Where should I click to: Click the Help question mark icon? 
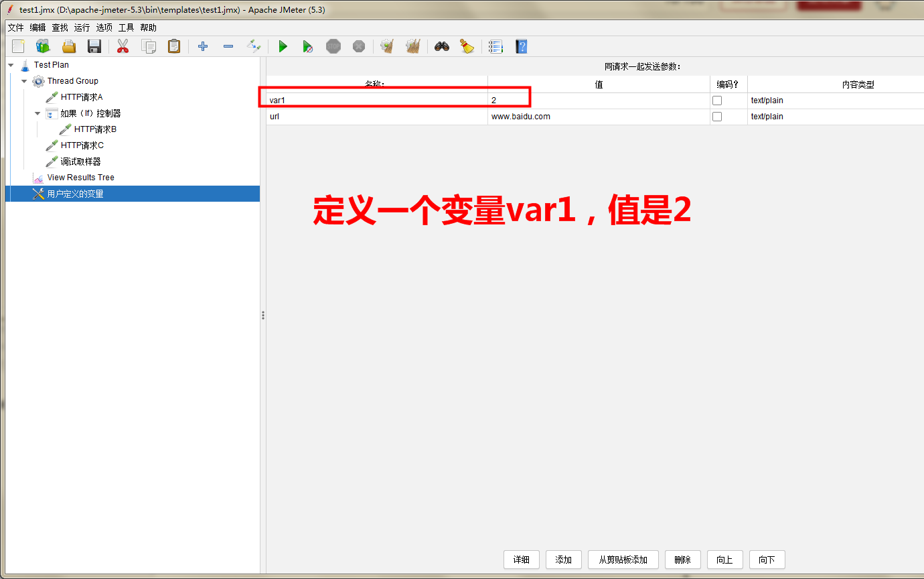(x=521, y=46)
